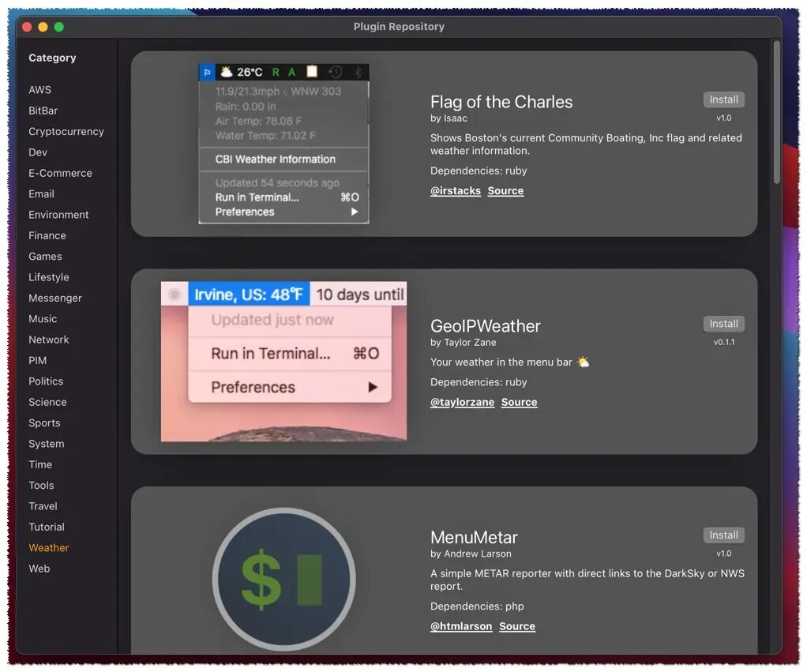This screenshot has height=672, width=807.
Task: Click the GeoIPWeather plugin title
Action: click(486, 326)
